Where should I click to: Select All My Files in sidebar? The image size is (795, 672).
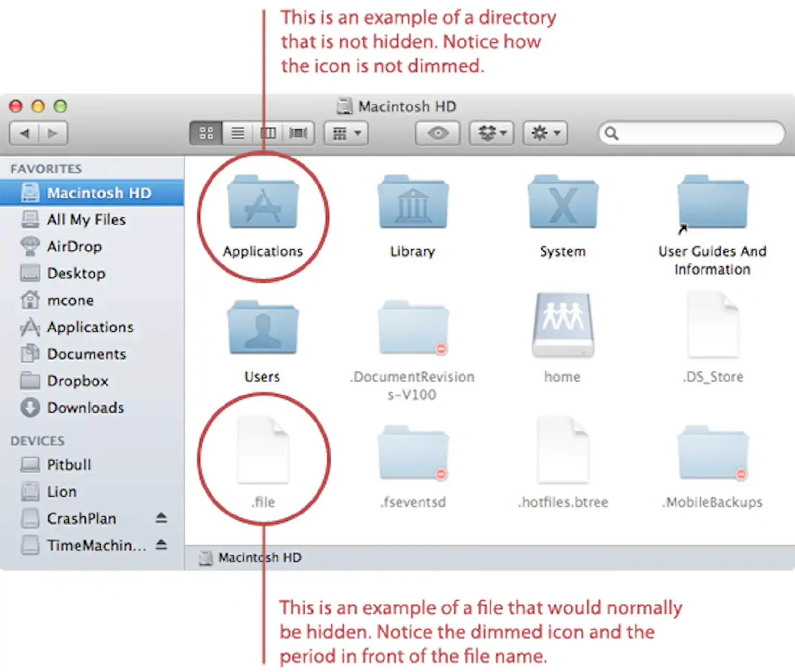pyautogui.click(x=92, y=220)
